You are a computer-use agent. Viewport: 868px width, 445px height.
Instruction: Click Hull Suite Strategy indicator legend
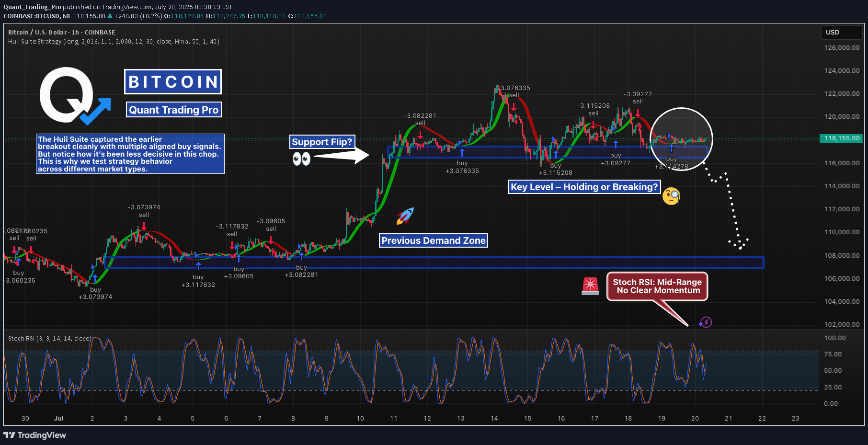click(114, 42)
